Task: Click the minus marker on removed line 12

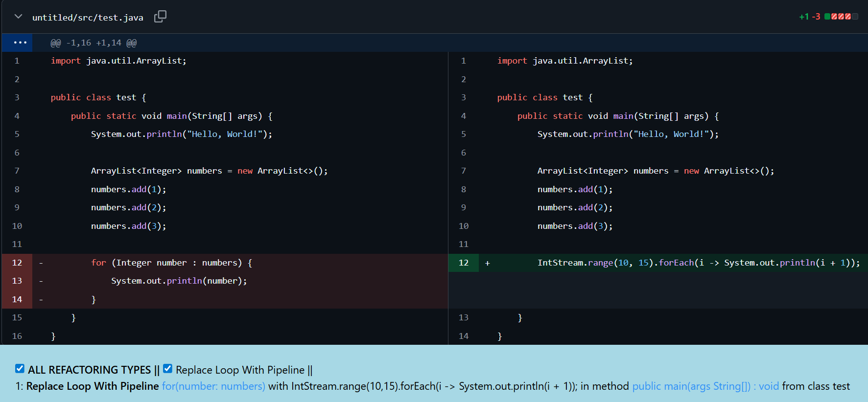Action: [41, 263]
